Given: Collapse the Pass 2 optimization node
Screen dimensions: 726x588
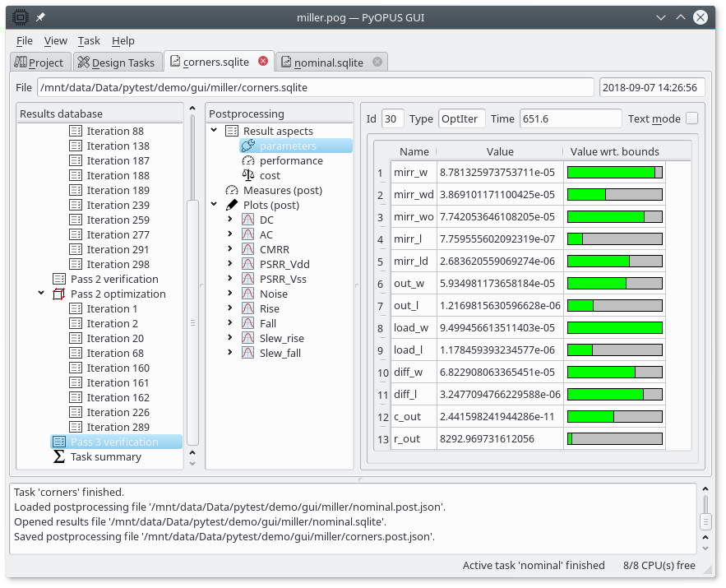Looking at the screenshot, I should [x=41, y=294].
